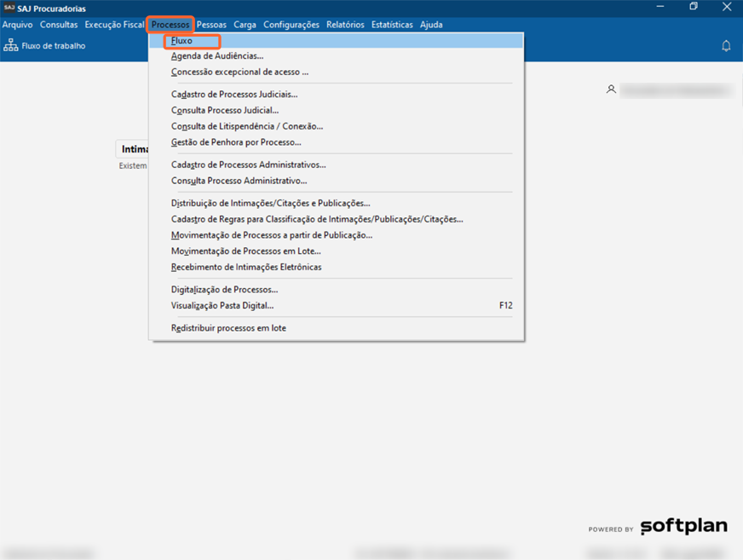743x560 pixels.
Task: Select Fluxo in the Processos menu
Action: [181, 41]
